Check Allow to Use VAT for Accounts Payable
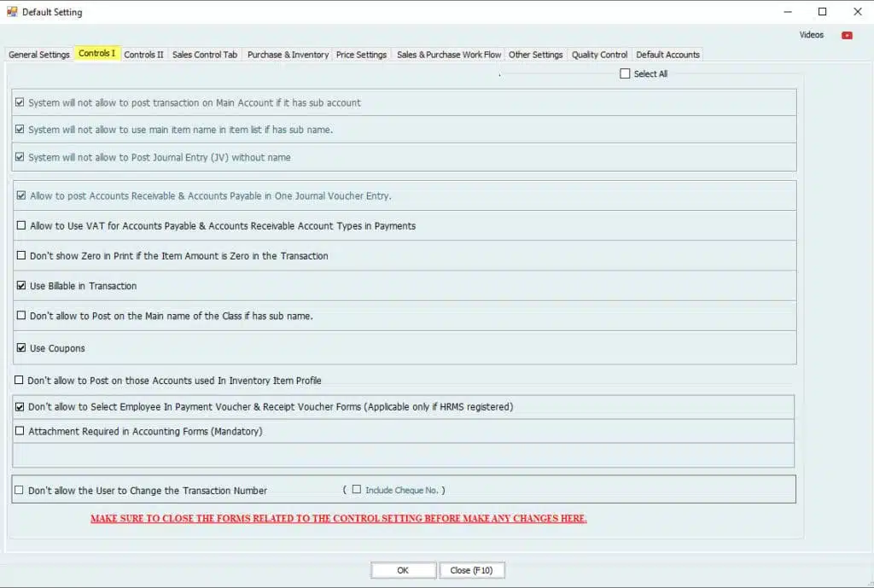This screenshot has height=588, width=874. (x=21, y=226)
